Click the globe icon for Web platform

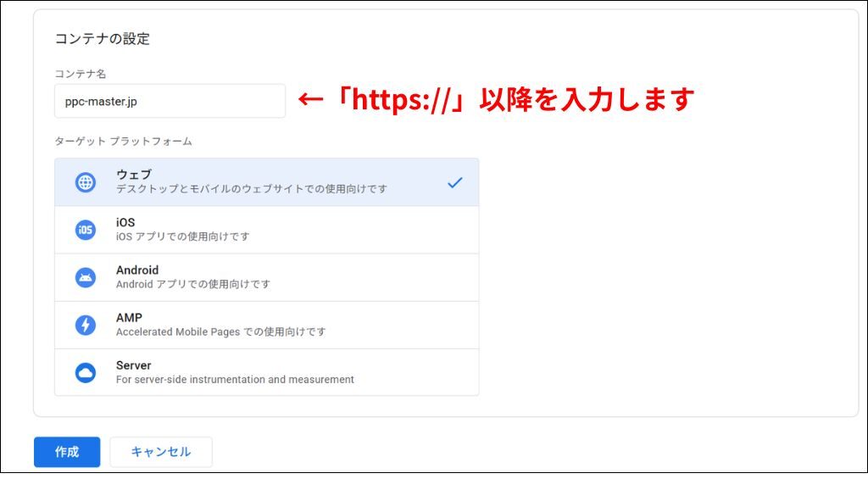(86, 182)
